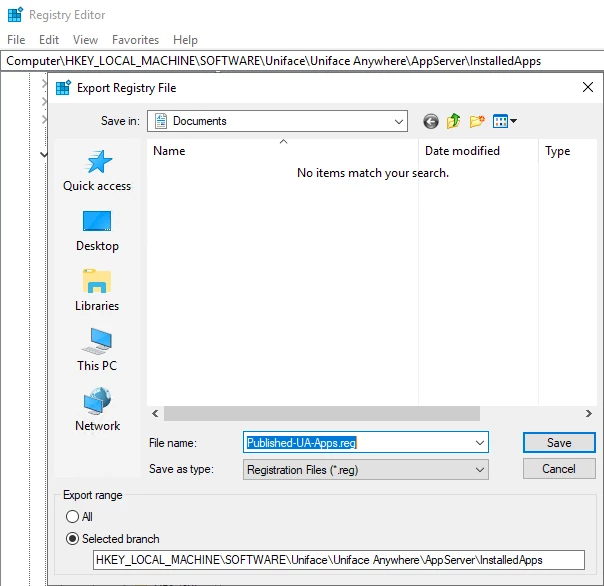The width and height of the screenshot is (604, 586).
Task: Open the View menu in Registry Editor
Action: pos(86,40)
